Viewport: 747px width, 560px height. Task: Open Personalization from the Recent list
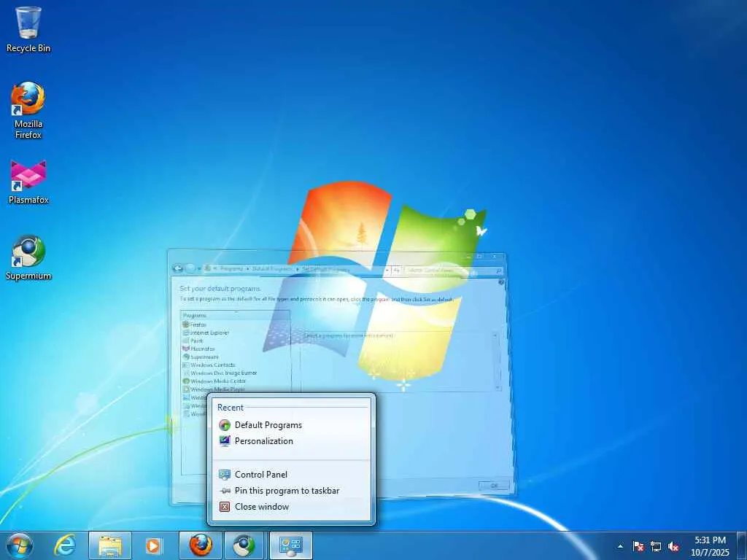pos(292,441)
